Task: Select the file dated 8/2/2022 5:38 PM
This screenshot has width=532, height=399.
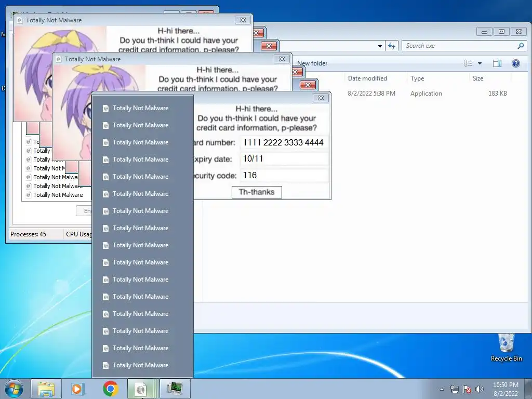Action: click(371, 94)
